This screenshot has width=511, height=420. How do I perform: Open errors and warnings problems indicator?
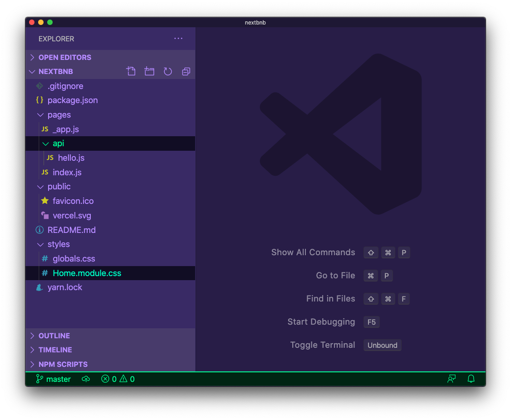click(118, 379)
